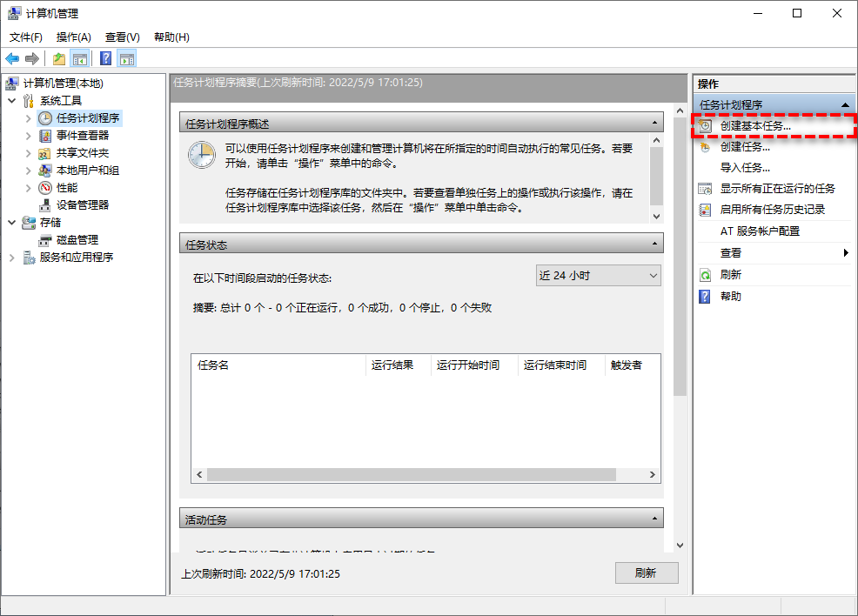Toggle the console tree pane toolbar icon

tap(80, 58)
